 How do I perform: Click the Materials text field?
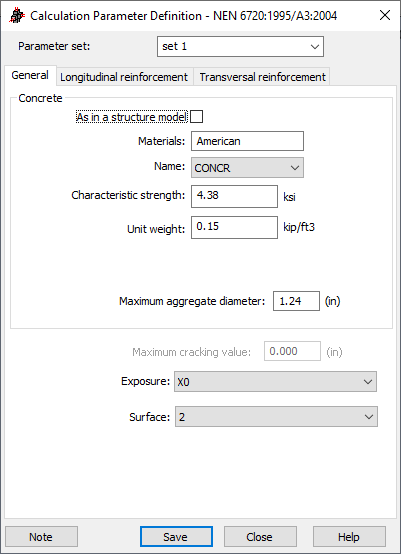tap(247, 141)
